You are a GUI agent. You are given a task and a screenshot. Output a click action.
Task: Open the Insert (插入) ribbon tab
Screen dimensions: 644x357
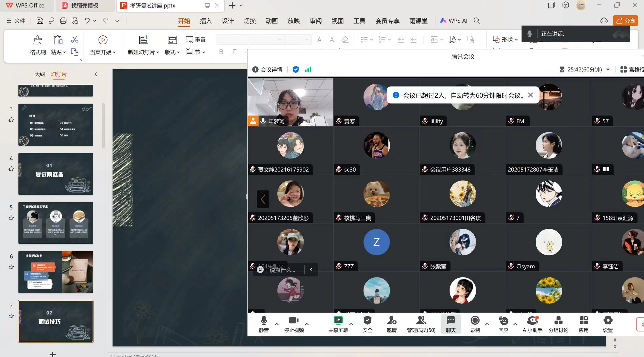click(206, 21)
